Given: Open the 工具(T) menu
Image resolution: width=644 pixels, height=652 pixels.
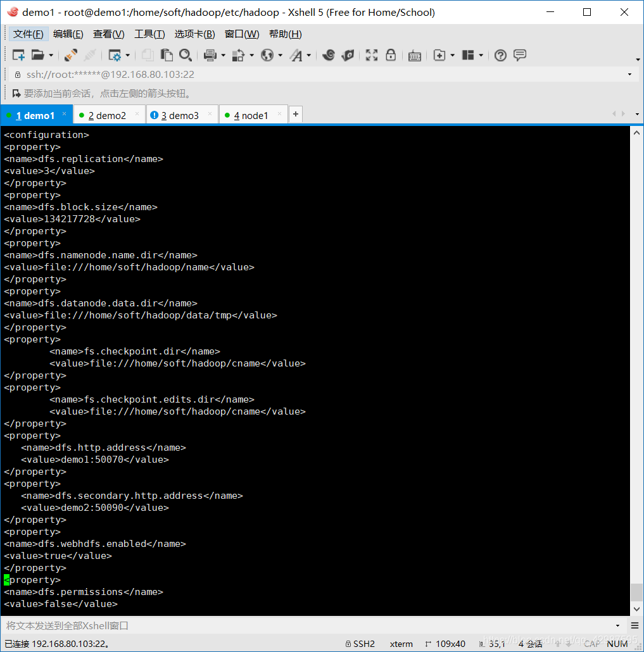Looking at the screenshot, I should coord(149,34).
